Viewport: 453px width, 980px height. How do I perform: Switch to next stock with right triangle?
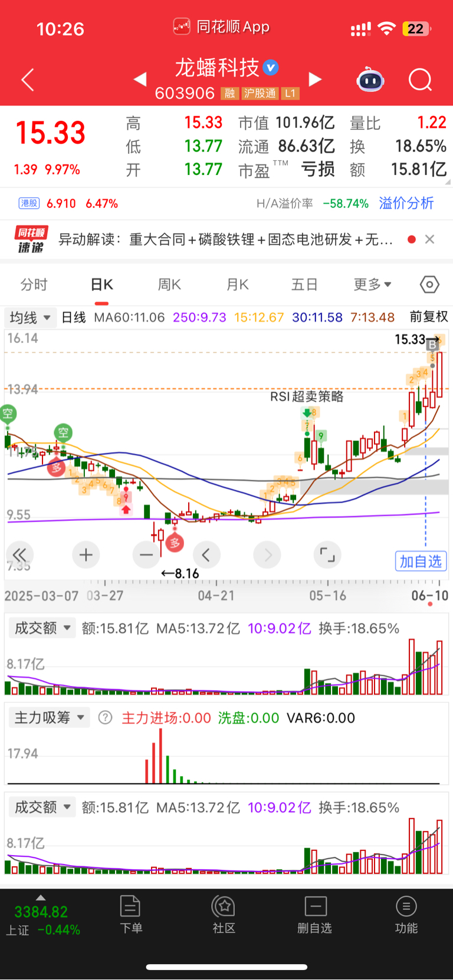coord(316,79)
